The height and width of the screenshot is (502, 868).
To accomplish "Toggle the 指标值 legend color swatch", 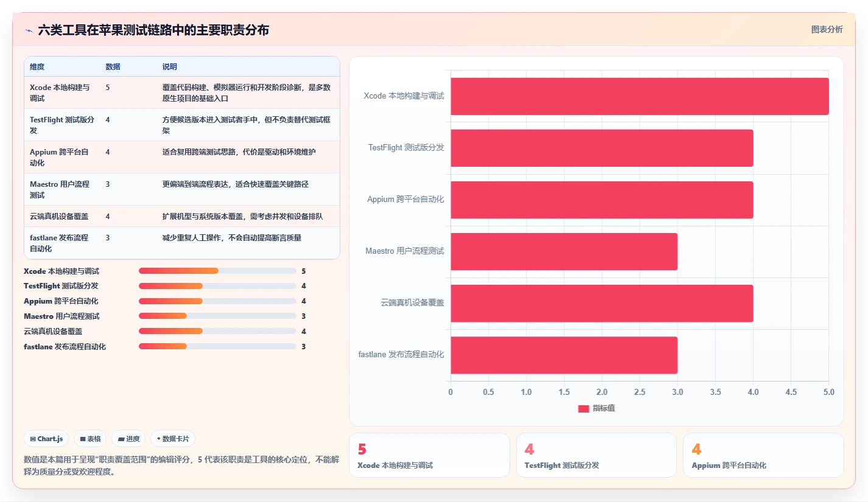I will [x=583, y=408].
